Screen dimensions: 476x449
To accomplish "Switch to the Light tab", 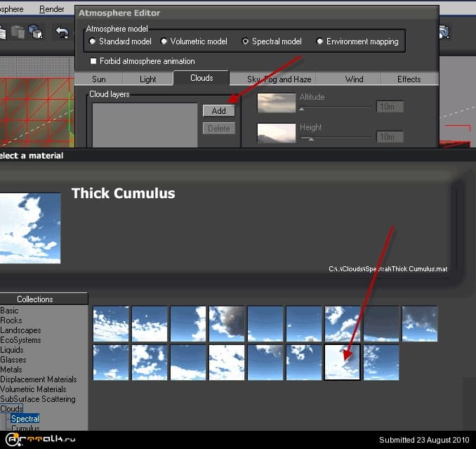I will [148, 79].
